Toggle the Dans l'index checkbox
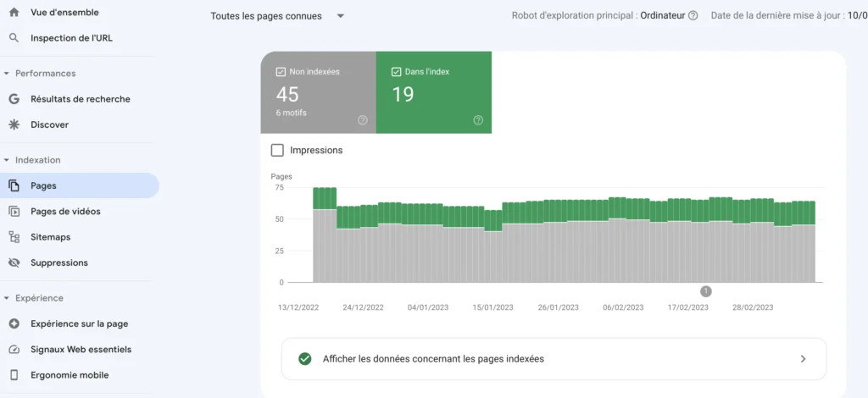Viewport: 868px width, 398px height. [x=397, y=72]
